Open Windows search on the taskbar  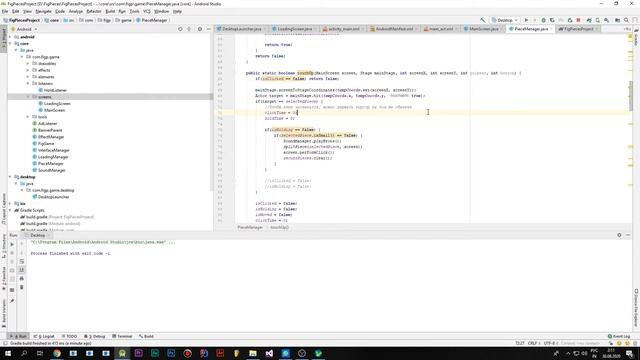pos(24,353)
